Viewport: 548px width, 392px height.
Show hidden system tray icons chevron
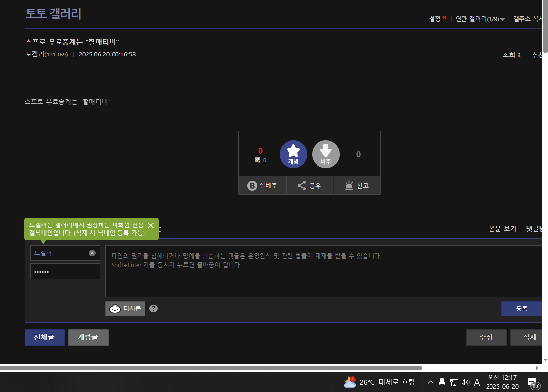(x=430, y=382)
